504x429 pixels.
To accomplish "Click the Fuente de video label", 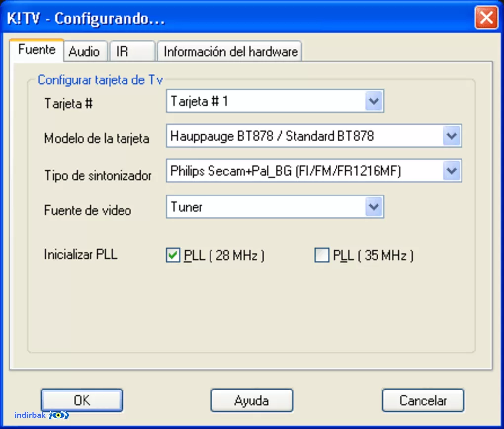I will [x=88, y=210].
